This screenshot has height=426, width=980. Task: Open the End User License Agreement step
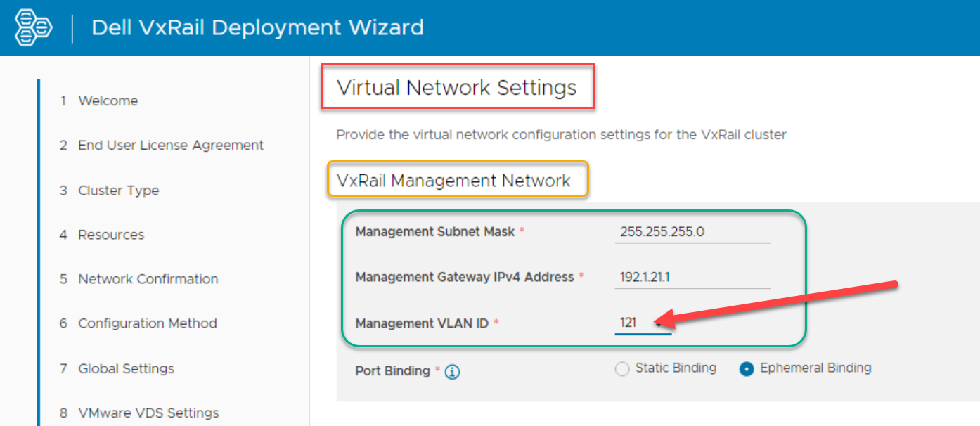click(170, 146)
